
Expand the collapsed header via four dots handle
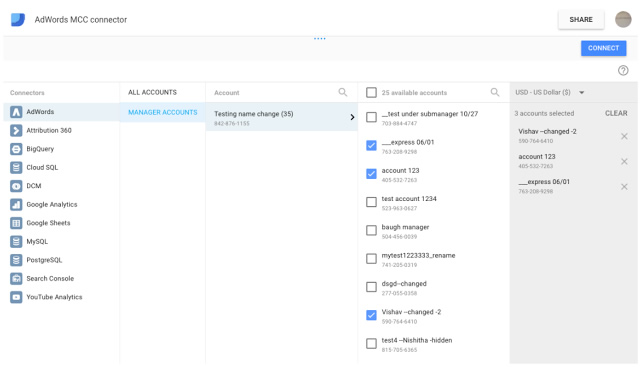pyautogui.click(x=320, y=39)
